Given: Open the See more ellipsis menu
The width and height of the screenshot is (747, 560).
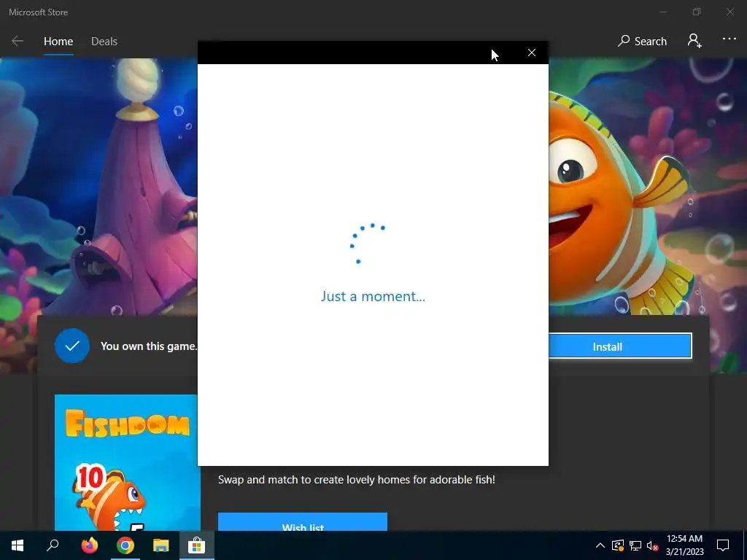Looking at the screenshot, I should [x=729, y=39].
